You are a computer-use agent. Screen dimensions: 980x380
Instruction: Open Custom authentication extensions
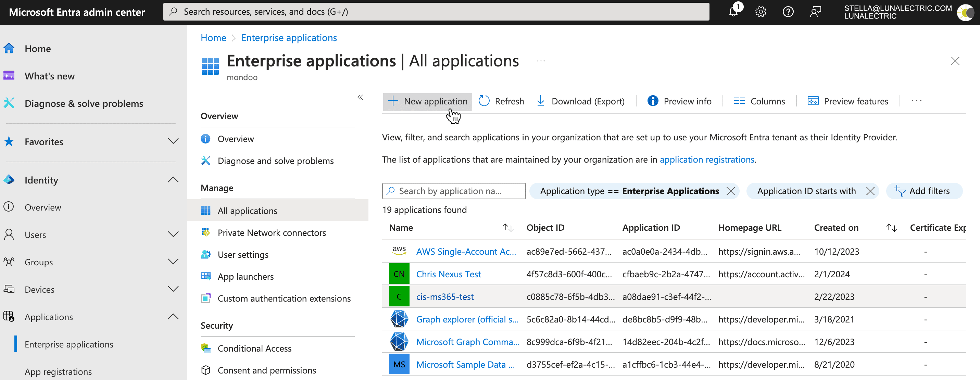(284, 298)
